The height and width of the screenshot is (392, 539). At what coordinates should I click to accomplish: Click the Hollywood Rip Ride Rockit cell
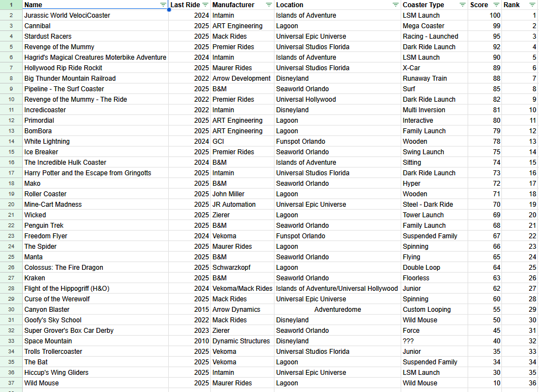(96, 68)
